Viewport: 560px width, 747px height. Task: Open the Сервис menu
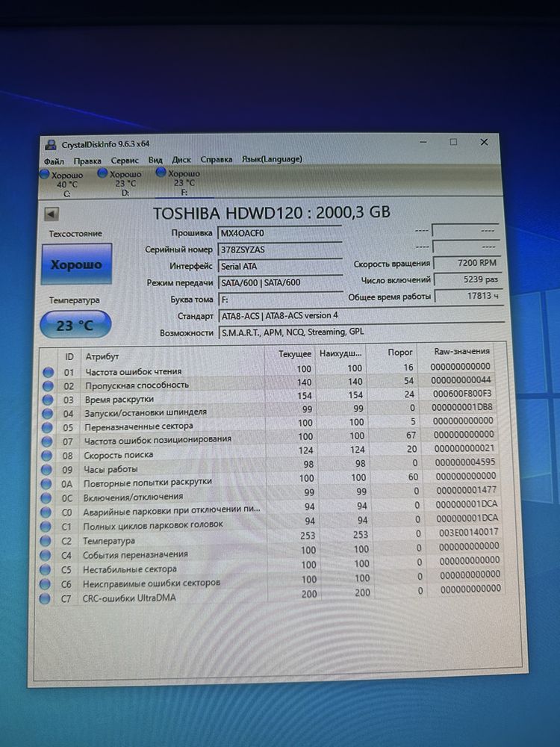click(x=125, y=161)
